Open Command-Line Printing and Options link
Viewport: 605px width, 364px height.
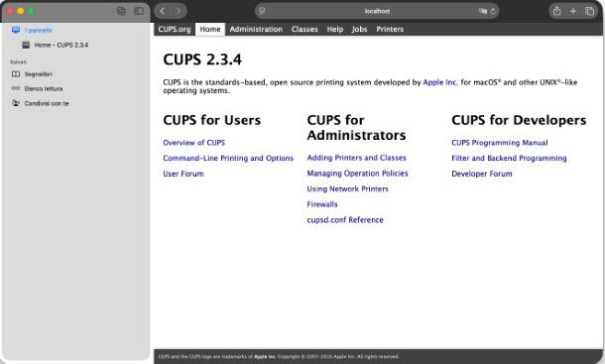click(x=228, y=158)
